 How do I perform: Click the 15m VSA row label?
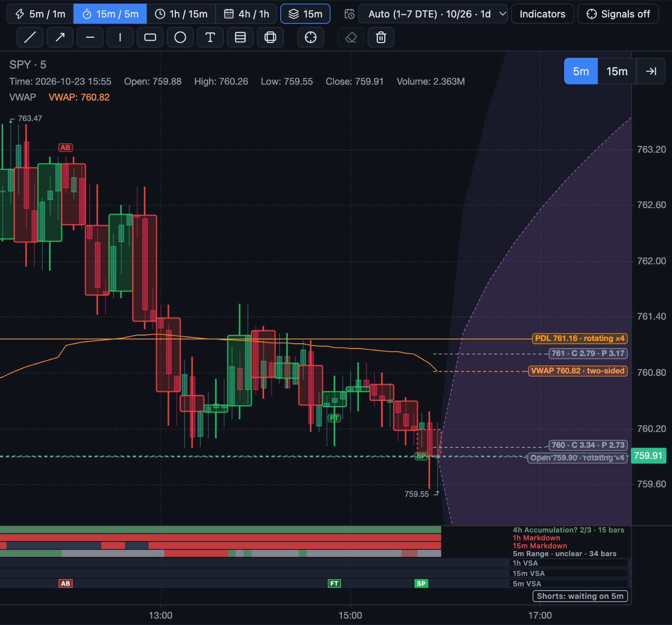pos(528,573)
